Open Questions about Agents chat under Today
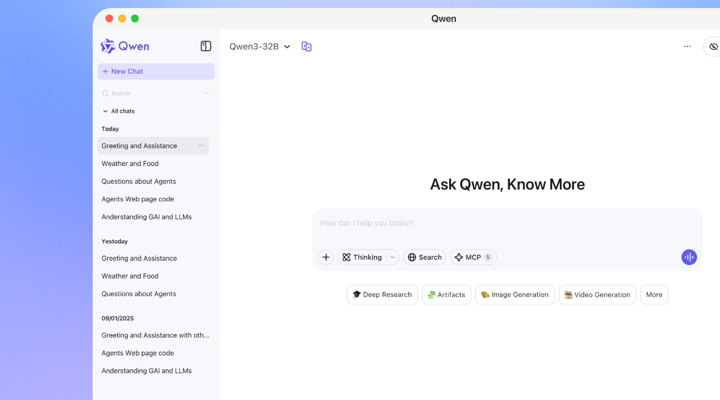 (139, 181)
